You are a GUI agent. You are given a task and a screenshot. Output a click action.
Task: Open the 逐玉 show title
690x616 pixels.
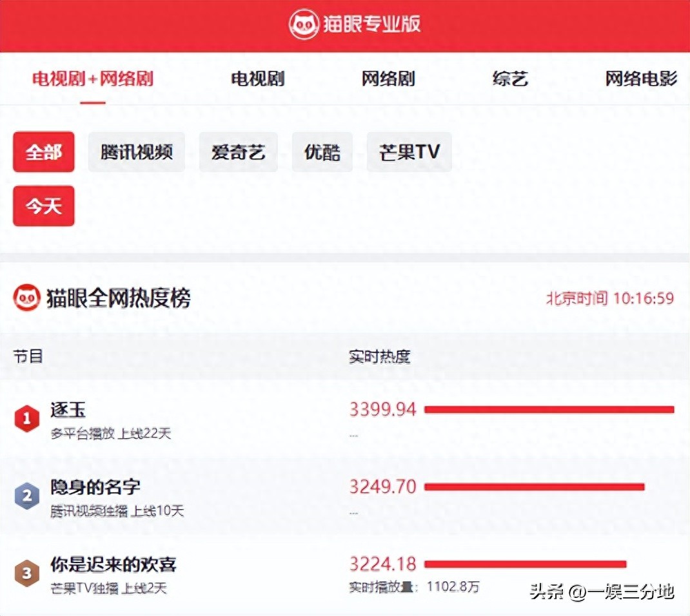68,410
